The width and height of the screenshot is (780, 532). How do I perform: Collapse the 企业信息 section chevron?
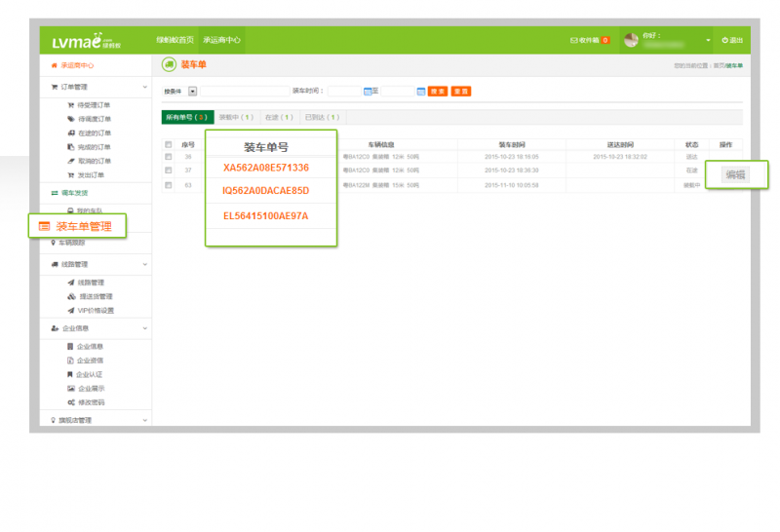coord(144,328)
